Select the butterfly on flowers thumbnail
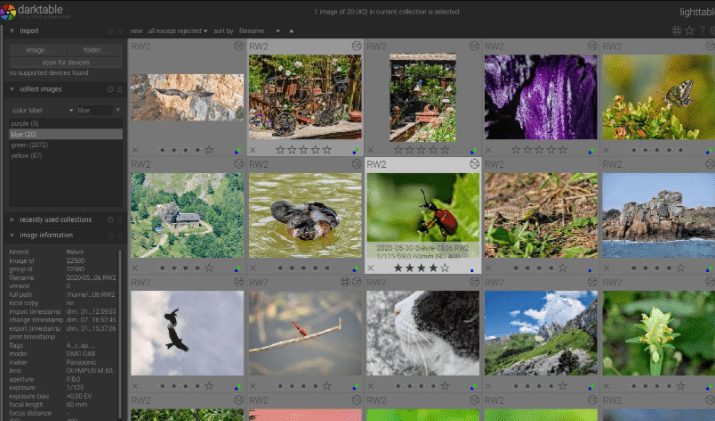 pos(658,97)
